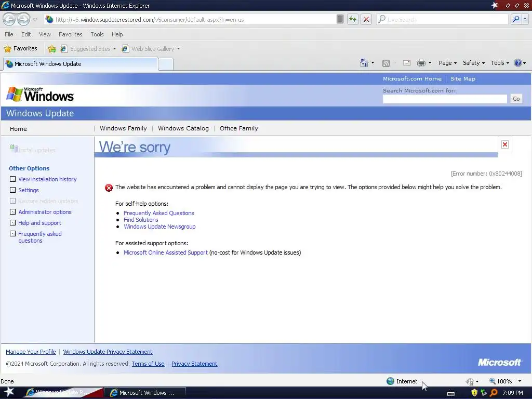Open the Windows Update Privacy Statement link
Image resolution: width=532 pixels, height=399 pixels.
pyautogui.click(x=108, y=352)
